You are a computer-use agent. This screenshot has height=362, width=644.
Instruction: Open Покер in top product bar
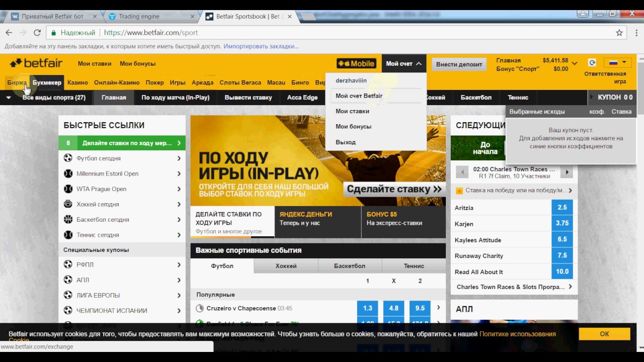[x=154, y=82]
